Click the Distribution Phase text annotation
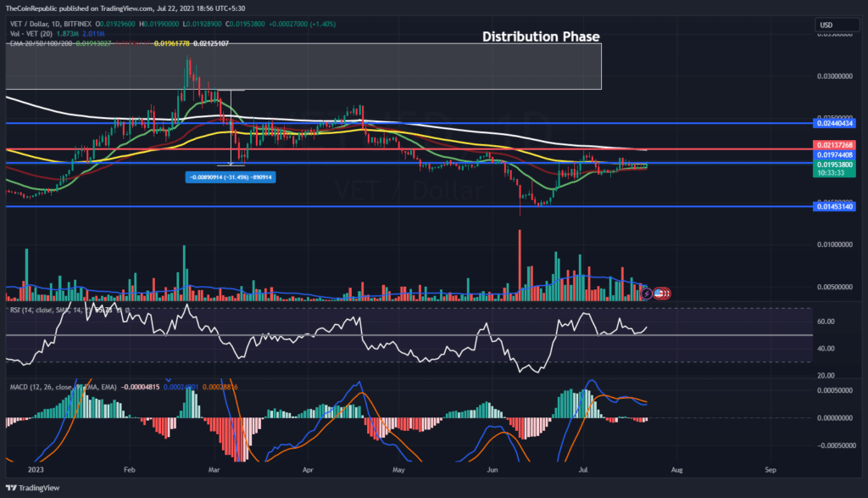The height and width of the screenshot is (498, 868). (541, 36)
